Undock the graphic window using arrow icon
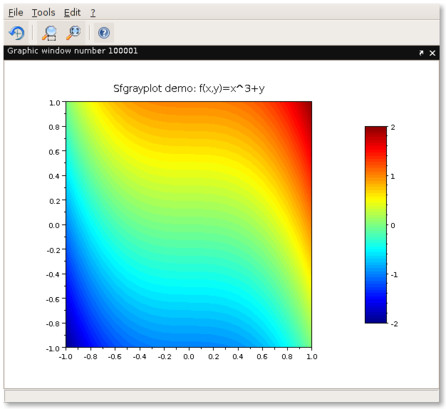The height and width of the screenshot is (409, 446). 421,53
